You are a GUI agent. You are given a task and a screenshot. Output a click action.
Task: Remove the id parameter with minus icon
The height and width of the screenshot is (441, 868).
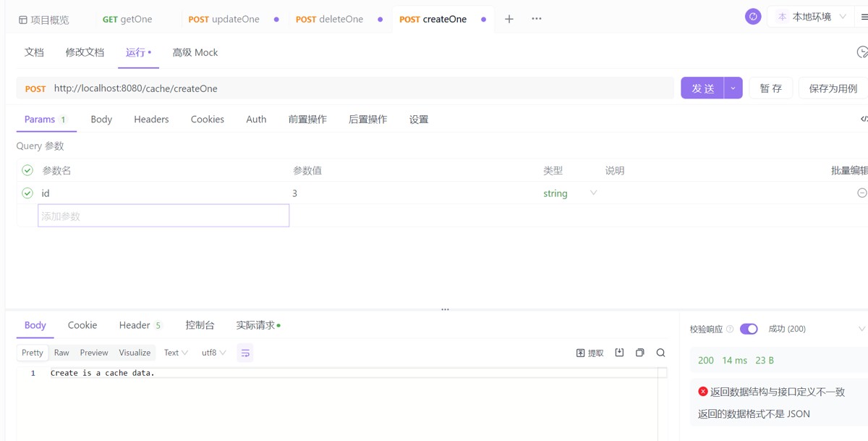862,193
